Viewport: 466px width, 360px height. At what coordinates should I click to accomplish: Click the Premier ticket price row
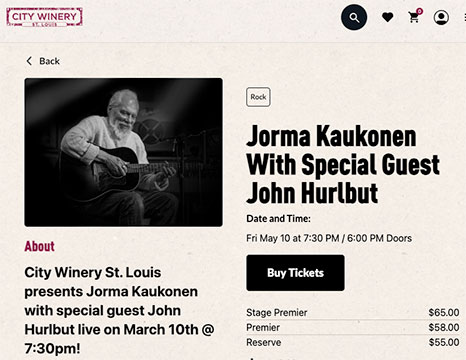click(353, 328)
